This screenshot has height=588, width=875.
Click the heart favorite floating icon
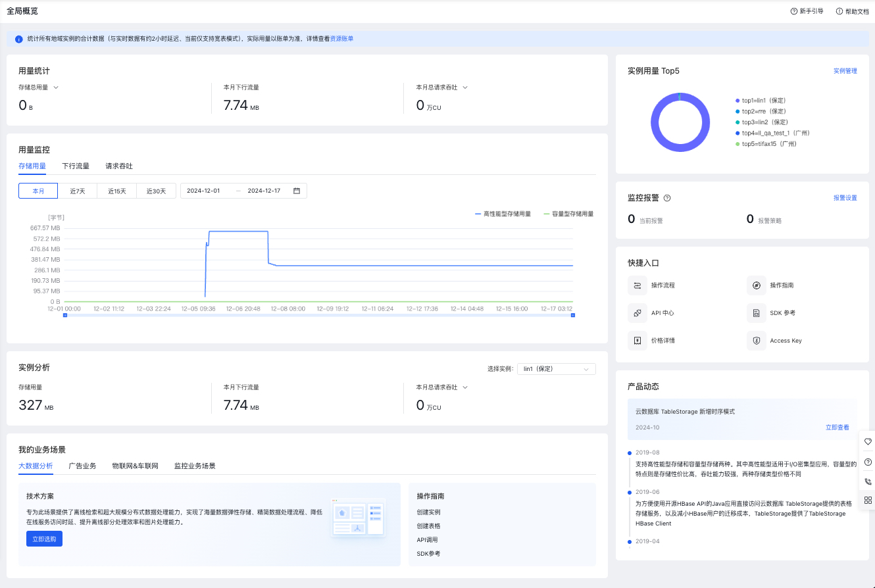point(868,441)
